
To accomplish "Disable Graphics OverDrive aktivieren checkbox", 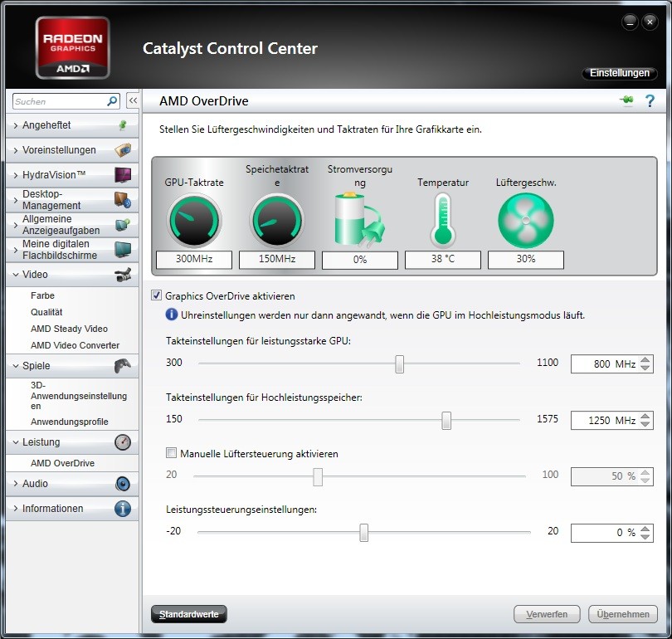I will [x=157, y=295].
